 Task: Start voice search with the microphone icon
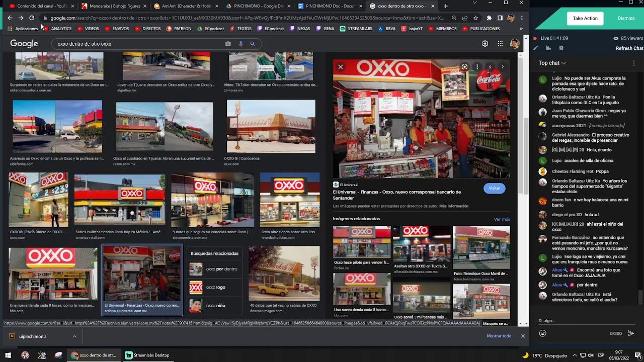click(x=240, y=44)
